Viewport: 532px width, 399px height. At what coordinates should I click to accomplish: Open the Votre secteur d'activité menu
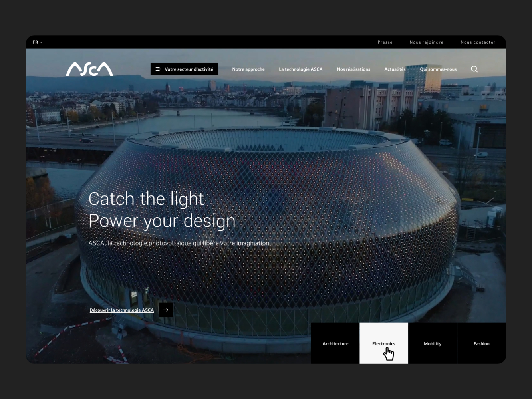(185, 69)
